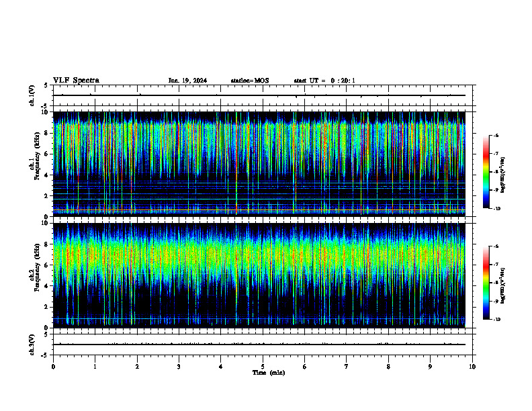Select the "start UT = 0 : 20: 1" text
The image size is (532, 411).
[x=324, y=81]
